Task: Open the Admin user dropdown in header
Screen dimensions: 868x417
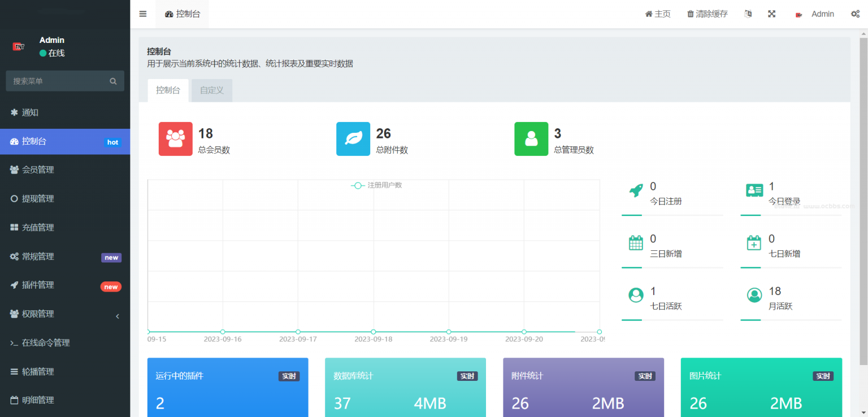Action: [814, 14]
